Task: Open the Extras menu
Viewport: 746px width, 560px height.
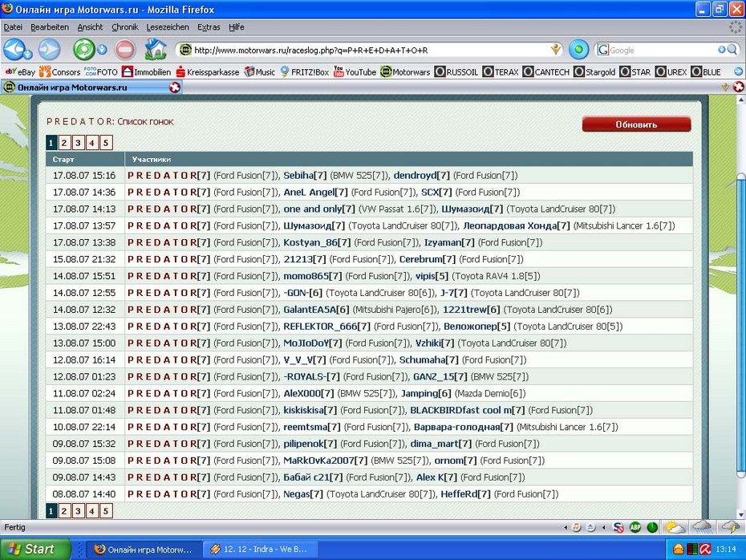Action: pyautogui.click(x=209, y=27)
